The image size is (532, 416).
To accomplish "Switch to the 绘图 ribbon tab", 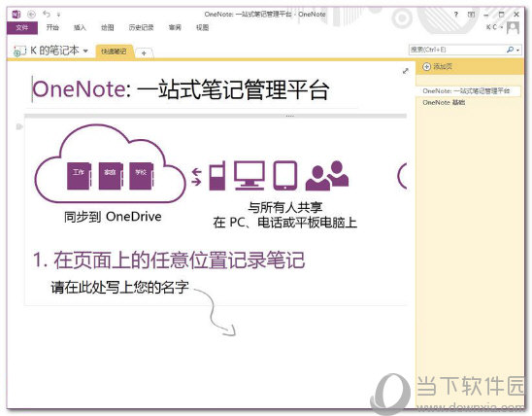I will tap(108, 27).
